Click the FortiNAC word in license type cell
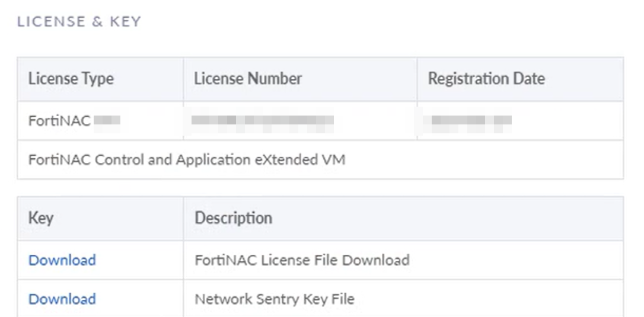The image size is (644, 317). point(59,121)
